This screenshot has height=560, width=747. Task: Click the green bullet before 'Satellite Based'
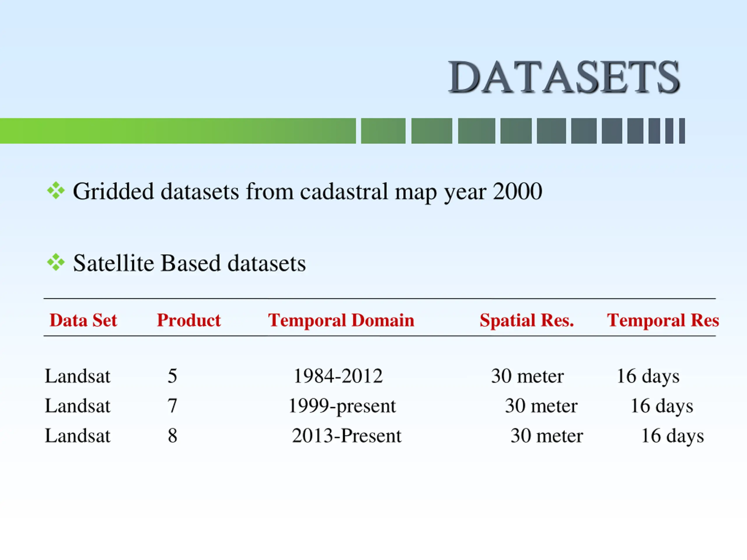point(56,262)
